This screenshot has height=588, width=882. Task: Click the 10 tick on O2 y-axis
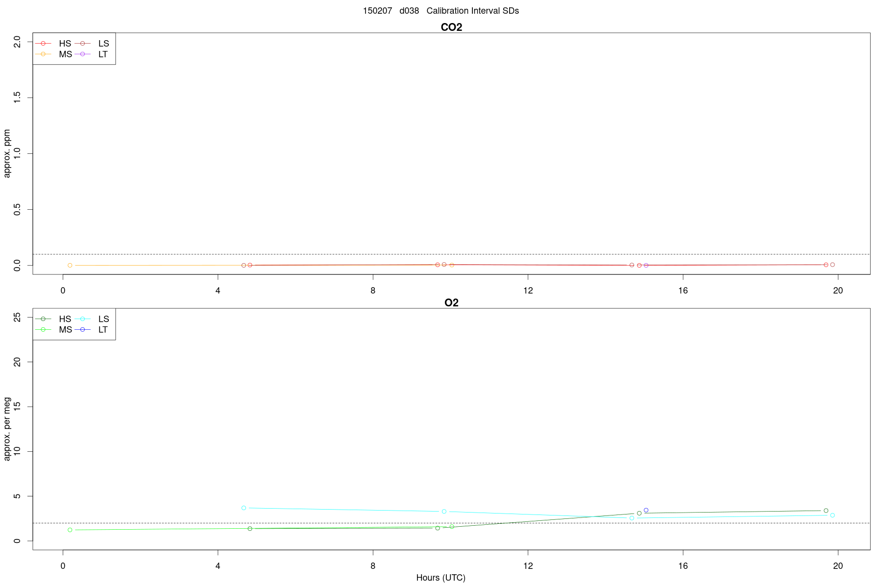(x=18, y=451)
